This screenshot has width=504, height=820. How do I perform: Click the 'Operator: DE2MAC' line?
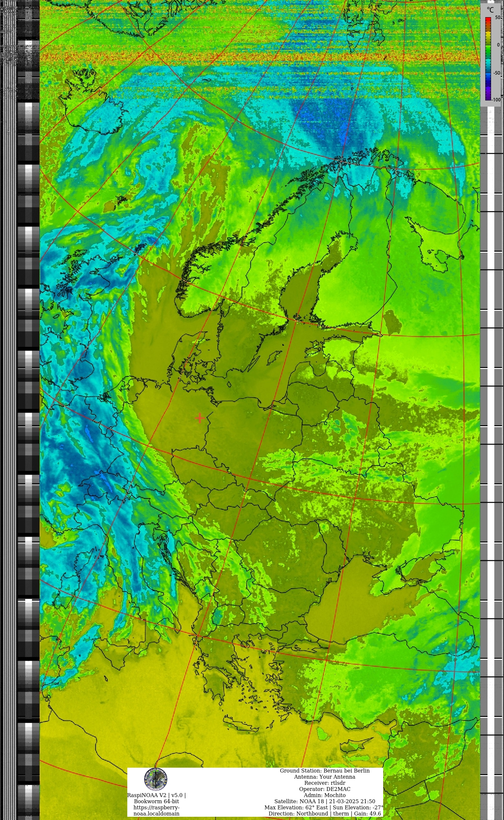324,789
